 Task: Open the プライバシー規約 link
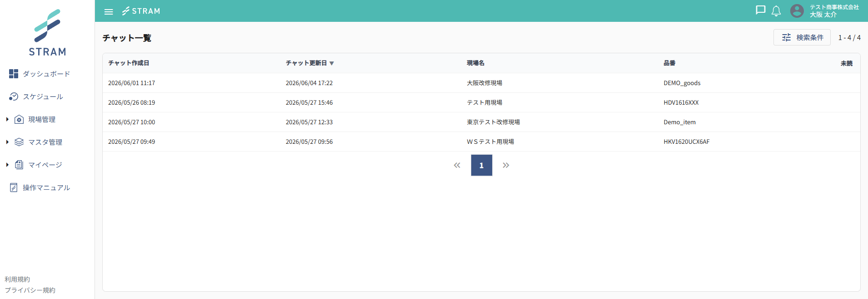click(x=30, y=290)
